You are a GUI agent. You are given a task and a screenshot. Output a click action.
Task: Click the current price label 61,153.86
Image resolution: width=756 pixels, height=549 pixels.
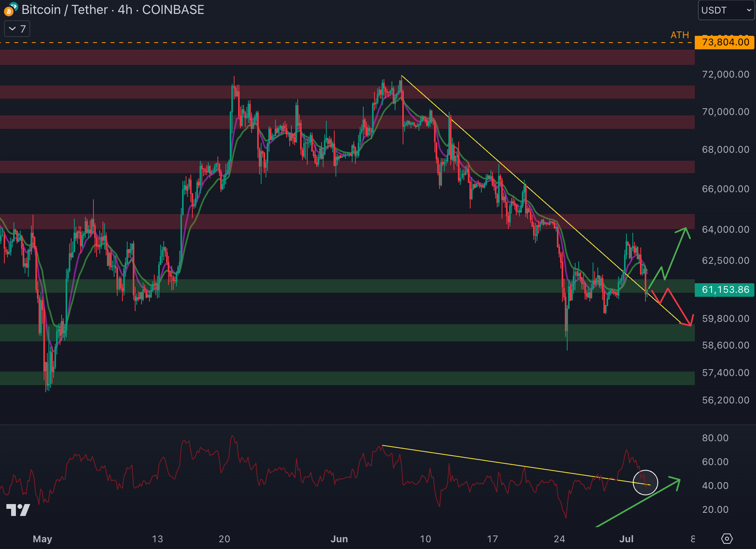[x=725, y=290]
